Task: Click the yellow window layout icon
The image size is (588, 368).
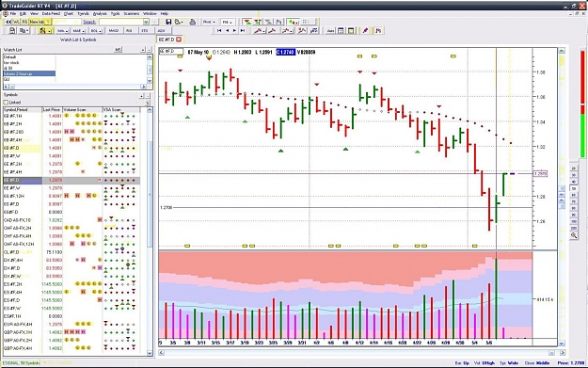Action: point(351,31)
